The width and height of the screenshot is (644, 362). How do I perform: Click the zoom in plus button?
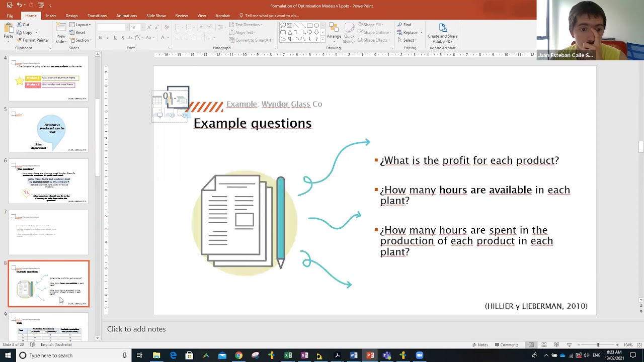pyautogui.click(x=617, y=345)
